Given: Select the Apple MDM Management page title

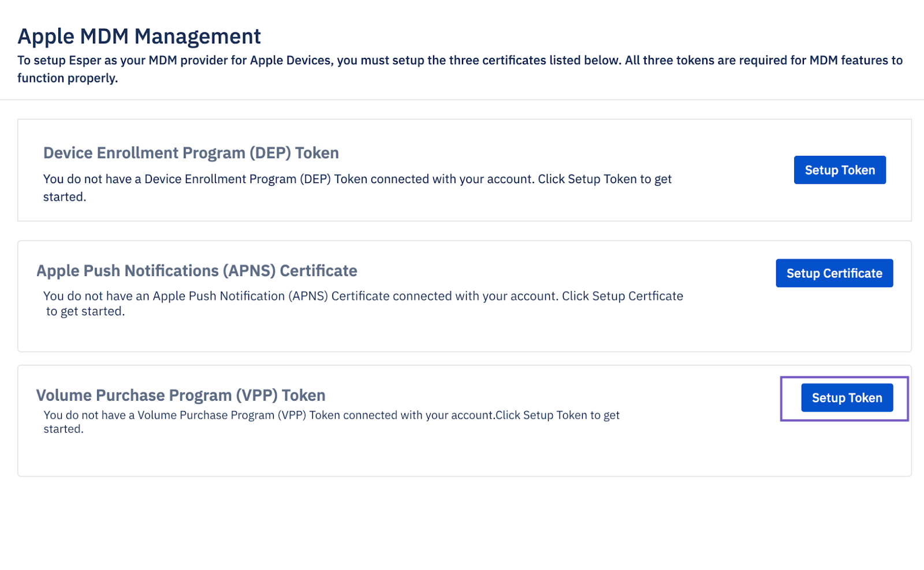Looking at the screenshot, I should click(139, 36).
